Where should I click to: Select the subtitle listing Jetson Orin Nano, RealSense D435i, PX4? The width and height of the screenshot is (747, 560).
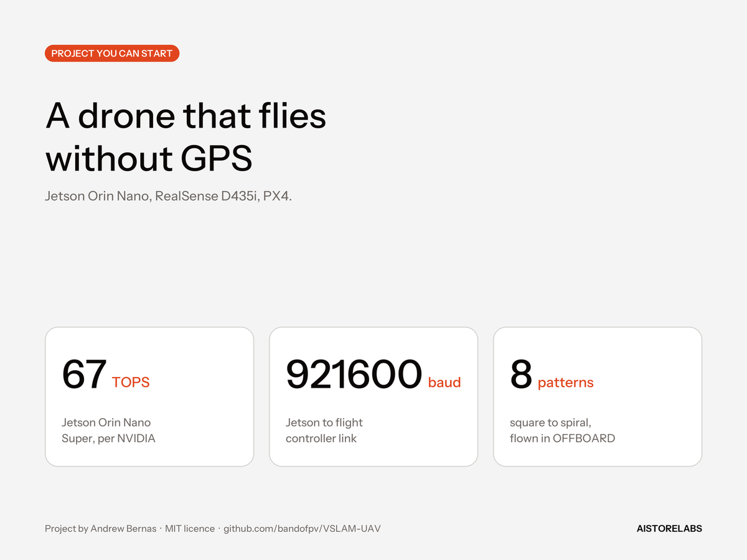click(169, 196)
